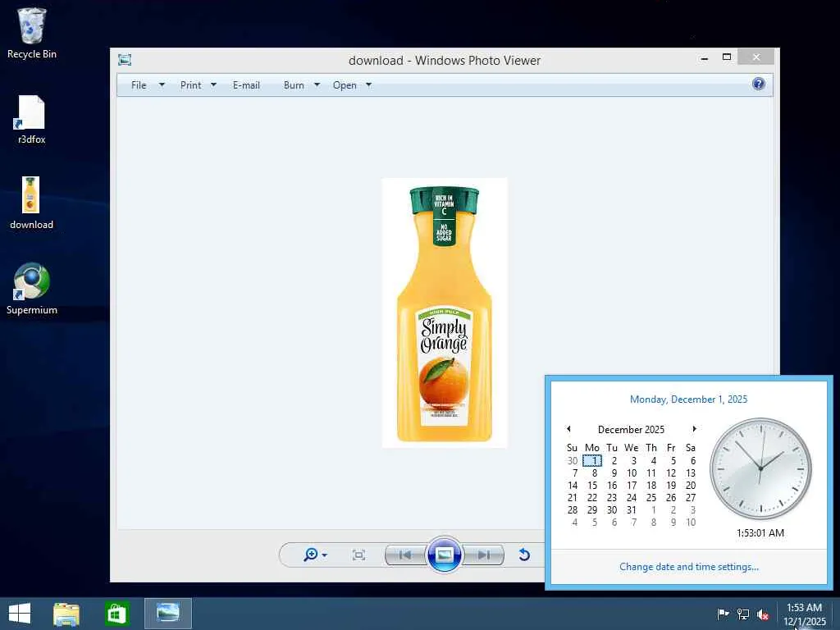
Task: Close the Photo Viewer window
Action: point(756,57)
